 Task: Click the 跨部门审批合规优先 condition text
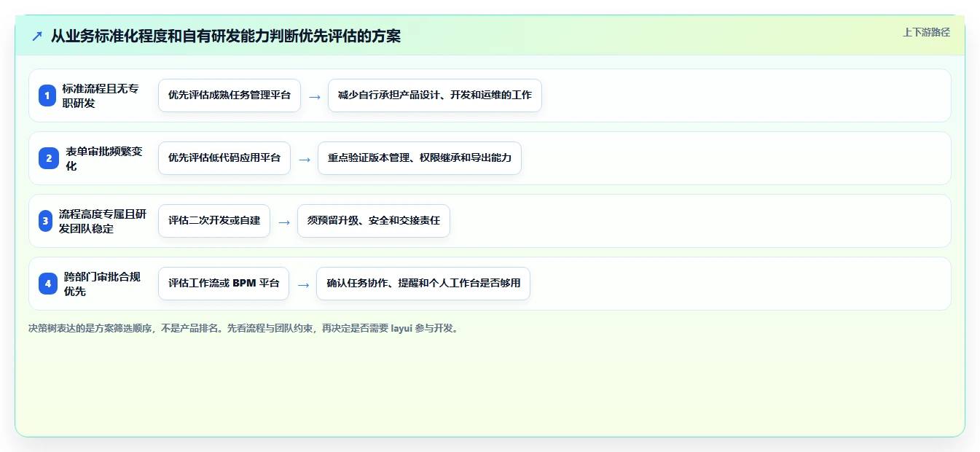coord(102,284)
